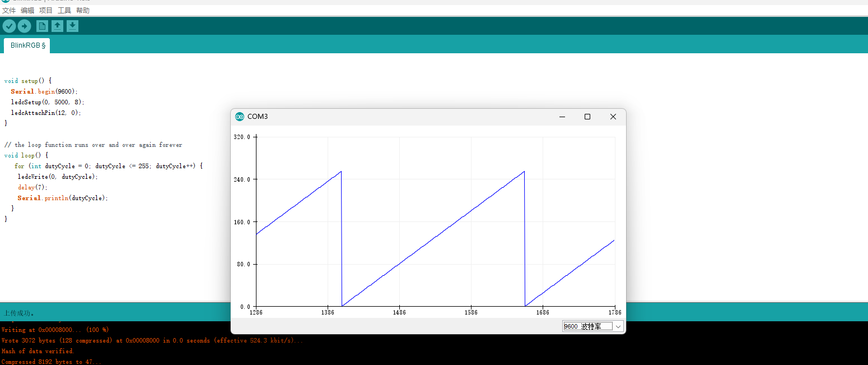Maximize the COM3 plotter window
868x365 pixels.
(x=587, y=117)
